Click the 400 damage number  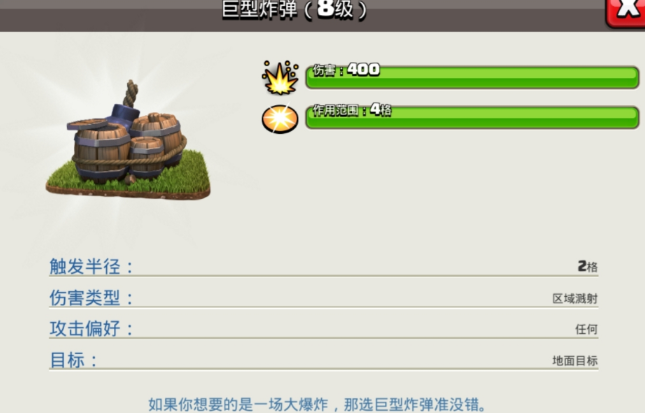pyautogui.click(x=363, y=69)
